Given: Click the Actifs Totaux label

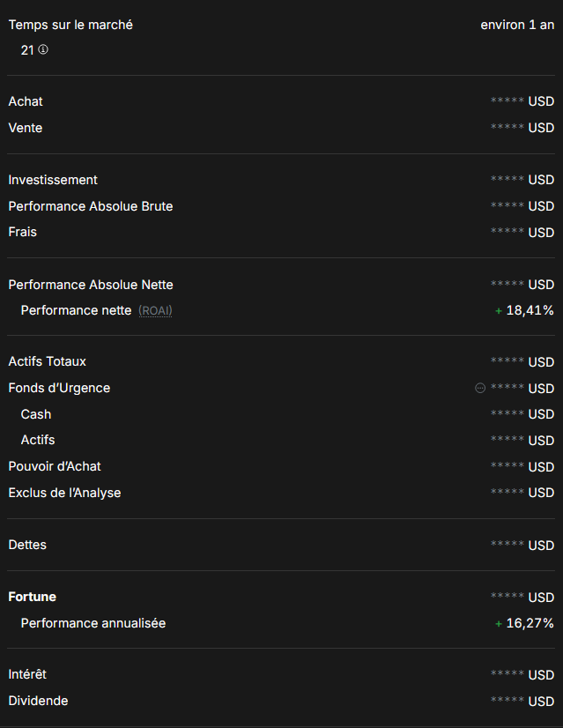Looking at the screenshot, I should (x=47, y=361).
